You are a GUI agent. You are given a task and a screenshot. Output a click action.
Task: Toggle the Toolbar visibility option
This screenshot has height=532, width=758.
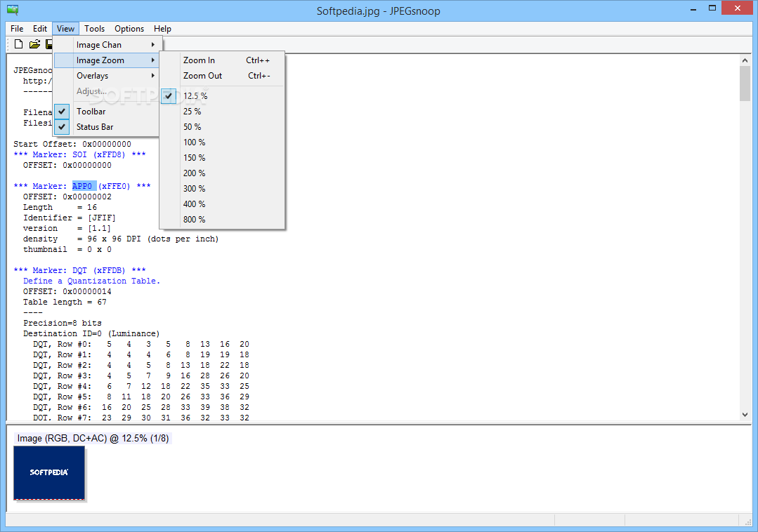(x=106, y=112)
